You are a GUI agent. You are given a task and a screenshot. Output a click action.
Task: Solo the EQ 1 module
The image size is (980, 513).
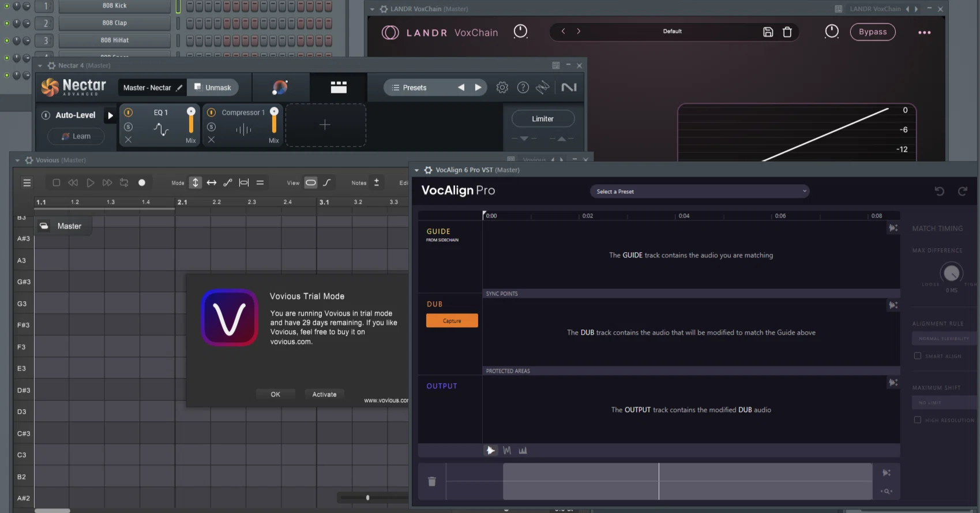pos(128,126)
